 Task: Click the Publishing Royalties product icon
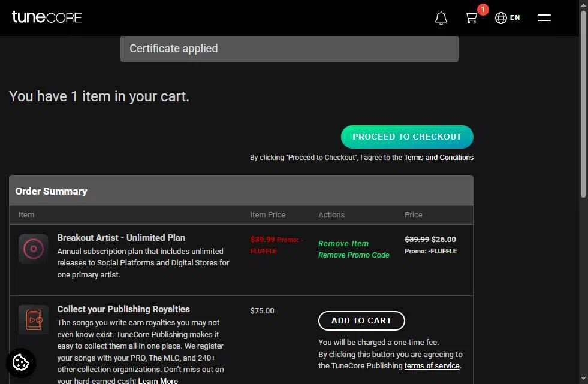[x=34, y=319]
